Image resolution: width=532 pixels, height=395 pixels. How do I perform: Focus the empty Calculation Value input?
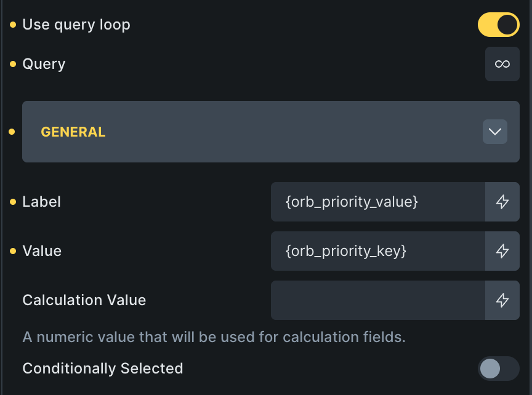(377, 300)
